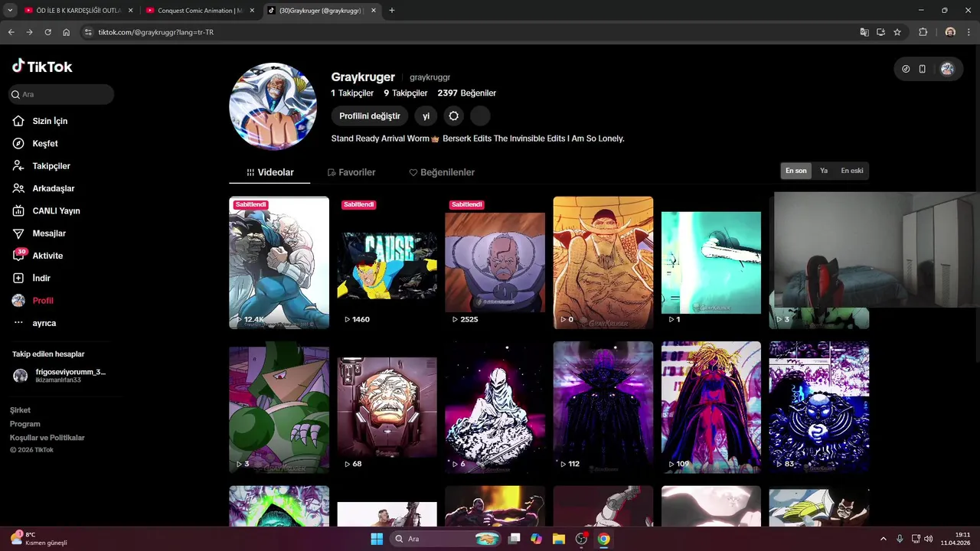Open the Chrome extensions puzzle icon
Screen dimensions: 980x551
click(x=923, y=32)
